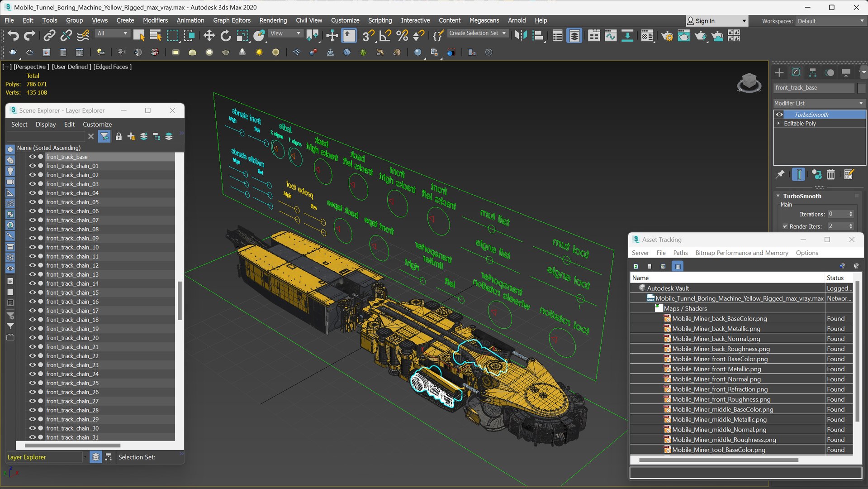Click the Perspective viewport label
868x489 pixels.
(31, 67)
